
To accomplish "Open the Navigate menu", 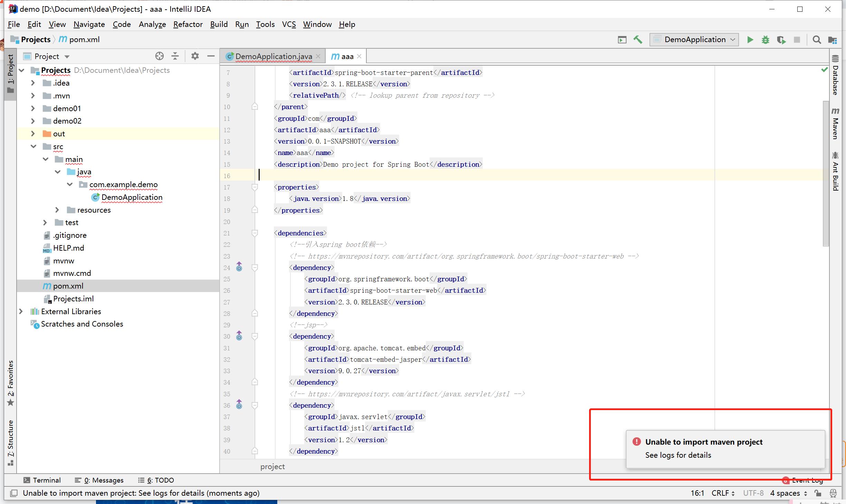I will coord(89,24).
